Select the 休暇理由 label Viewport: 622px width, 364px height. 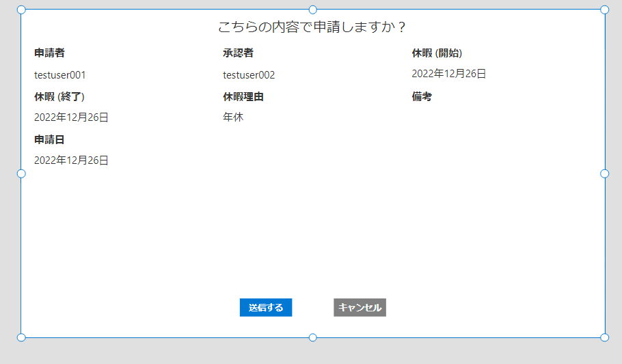(x=243, y=96)
